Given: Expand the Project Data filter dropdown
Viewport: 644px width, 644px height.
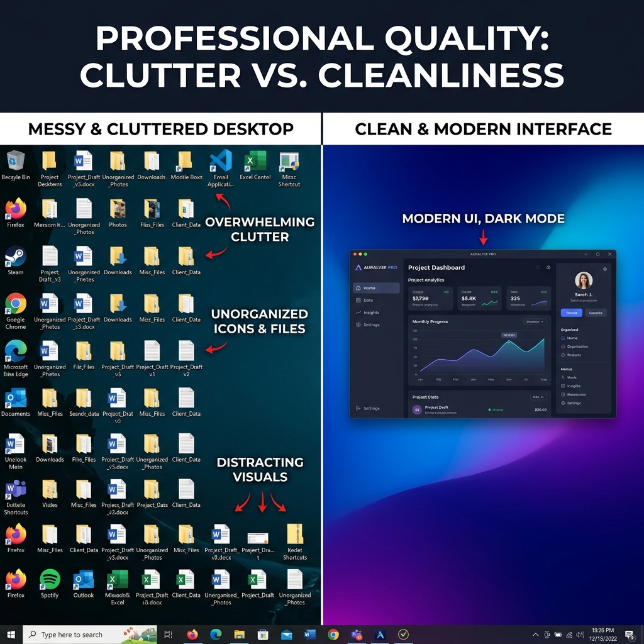Looking at the screenshot, I should pyautogui.click(x=538, y=397).
